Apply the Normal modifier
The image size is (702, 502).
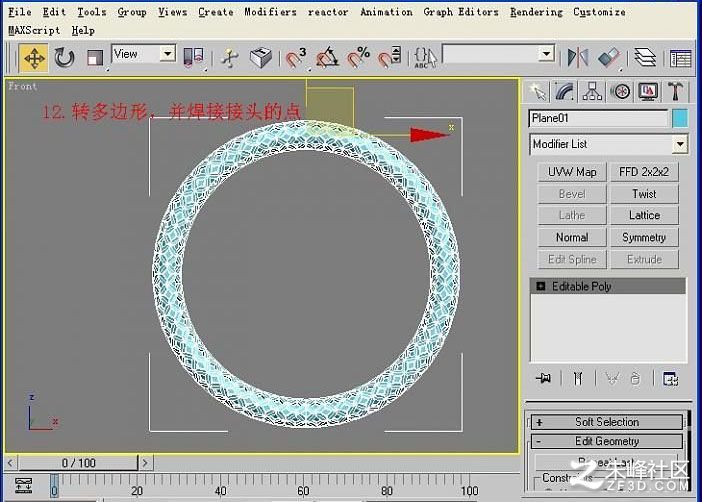coord(572,237)
